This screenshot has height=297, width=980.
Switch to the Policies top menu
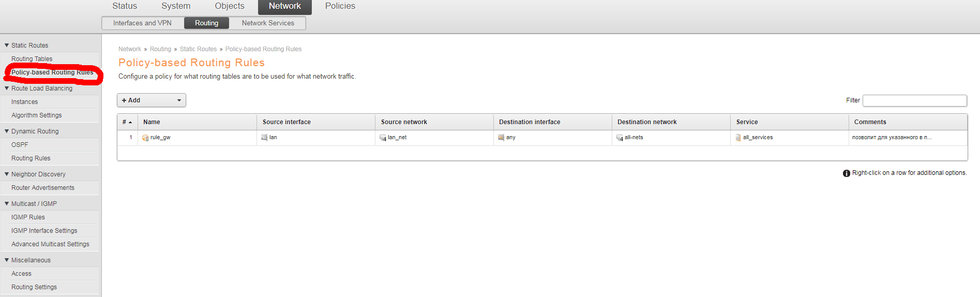coord(340,6)
